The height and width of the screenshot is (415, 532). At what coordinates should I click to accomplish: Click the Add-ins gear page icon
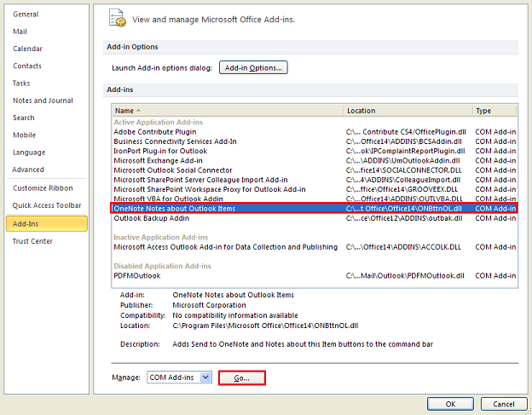click(x=118, y=18)
